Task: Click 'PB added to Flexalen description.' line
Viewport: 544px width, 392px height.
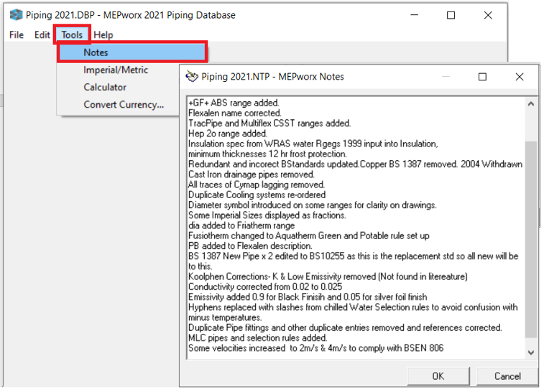Action: pos(250,246)
